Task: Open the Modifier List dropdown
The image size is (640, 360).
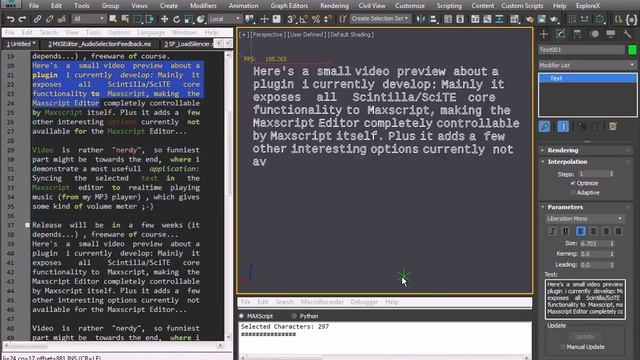Action: click(x=587, y=65)
